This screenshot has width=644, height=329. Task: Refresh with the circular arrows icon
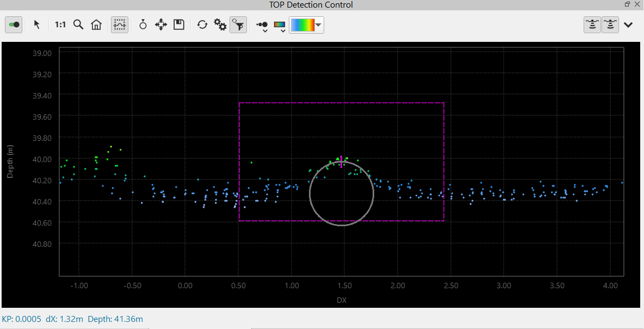[x=202, y=25]
